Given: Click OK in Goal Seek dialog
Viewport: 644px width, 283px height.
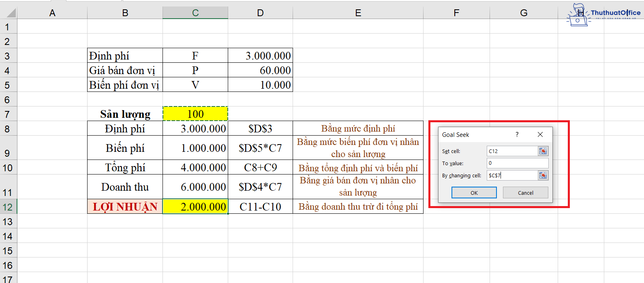Looking at the screenshot, I should [x=474, y=193].
